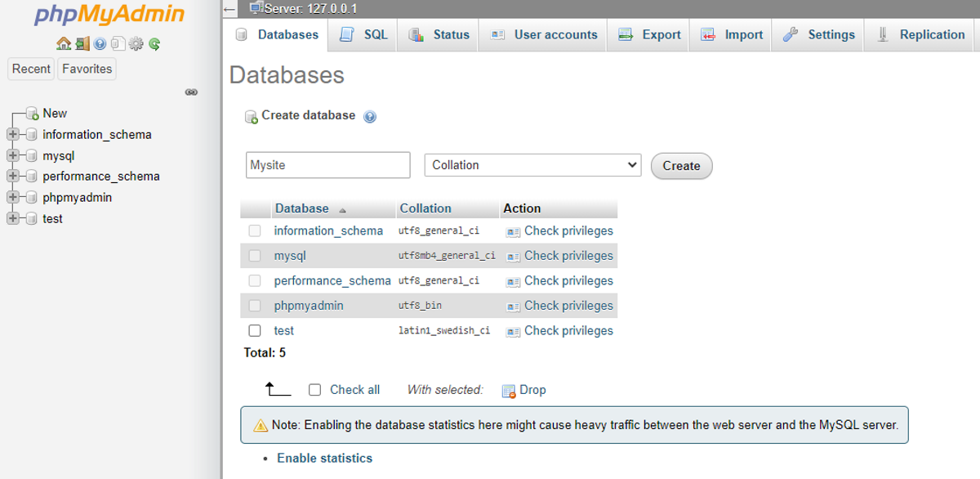Open the Collation dropdown
The image size is (980, 479).
point(532,164)
